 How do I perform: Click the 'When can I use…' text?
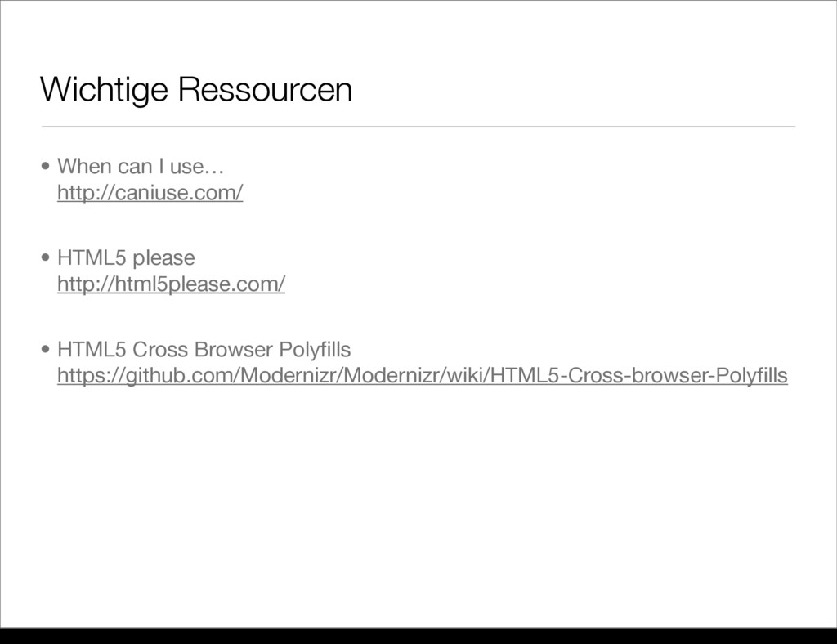pyautogui.click(x=141, y=168)
